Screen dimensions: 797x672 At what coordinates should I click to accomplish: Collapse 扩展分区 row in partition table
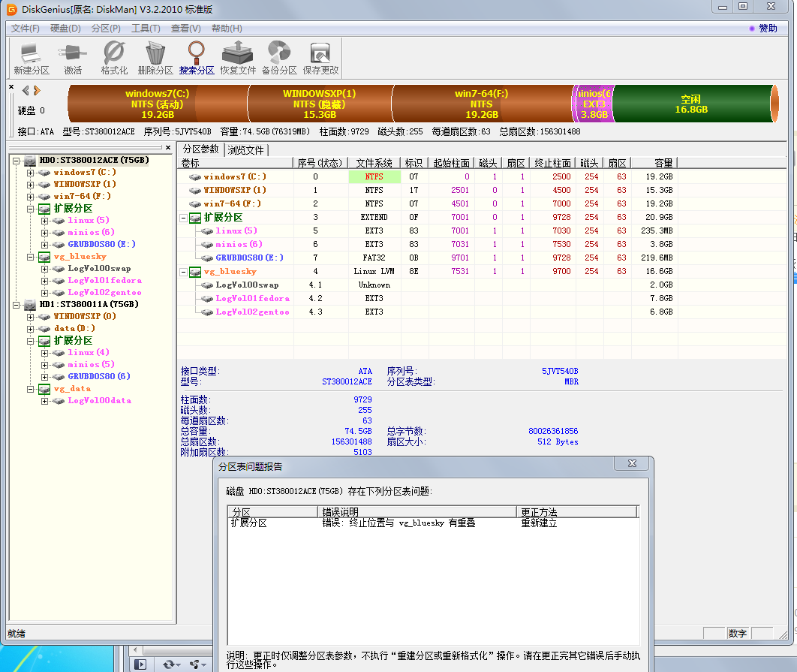(184, 218)
